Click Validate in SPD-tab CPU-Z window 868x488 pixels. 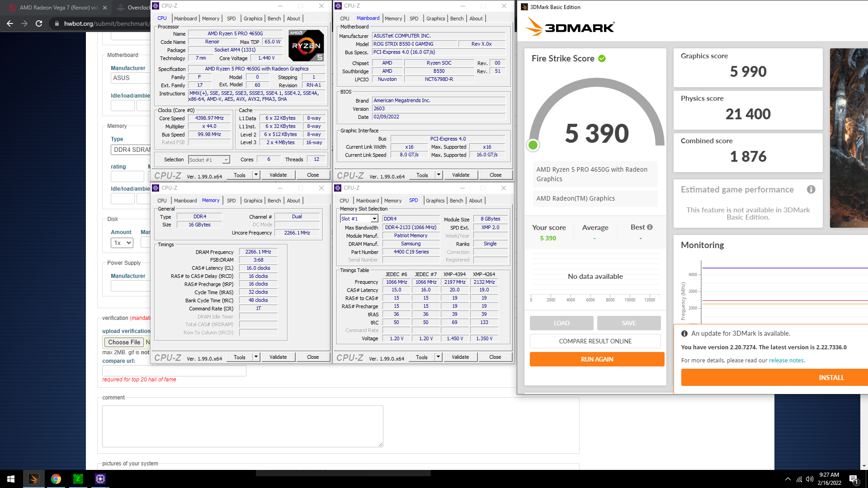click(460, 357)
